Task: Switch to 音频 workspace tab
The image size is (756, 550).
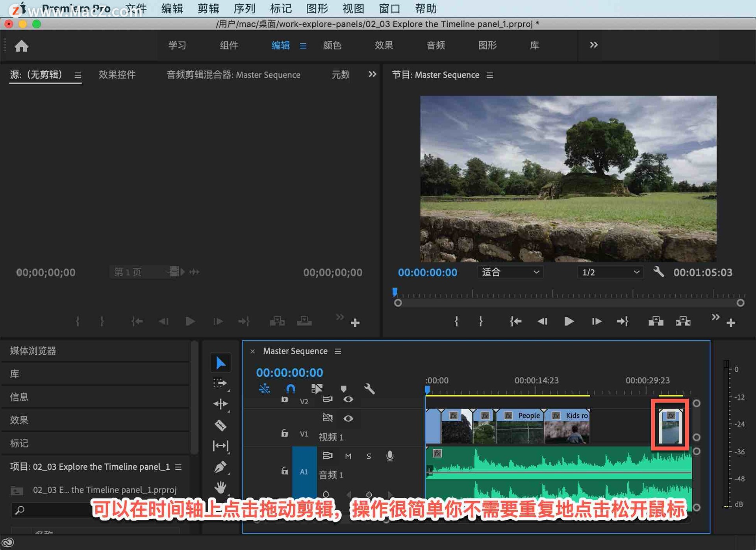Action: 436,45
